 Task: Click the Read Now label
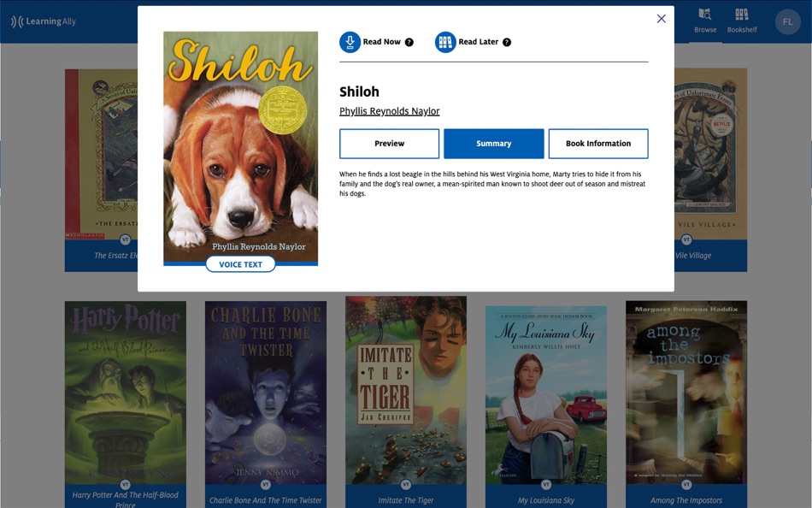click(382, 42)
